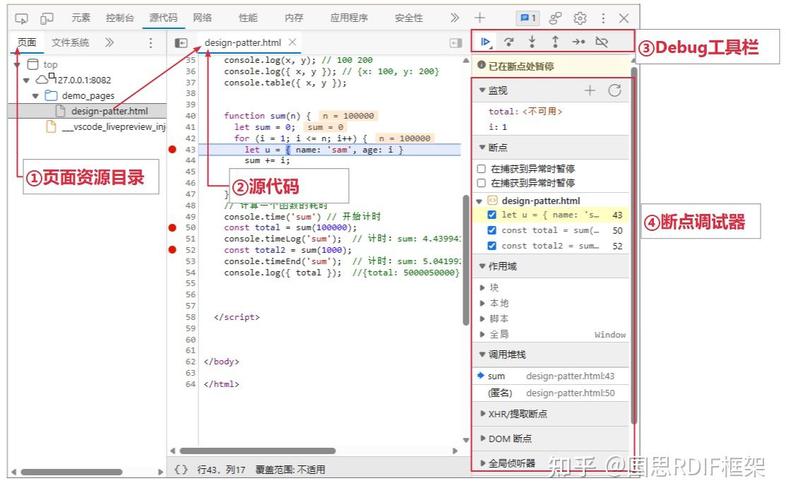
Task: Open the 应用程序 tab
Action: click(x=349, y=18)
